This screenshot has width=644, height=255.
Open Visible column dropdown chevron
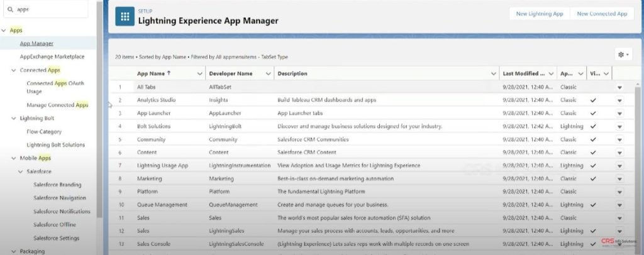(606, 73)
